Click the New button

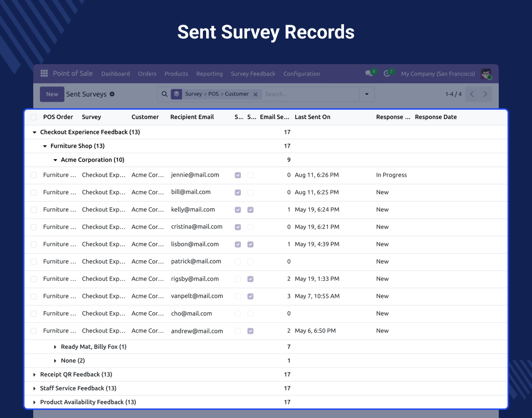52,94
